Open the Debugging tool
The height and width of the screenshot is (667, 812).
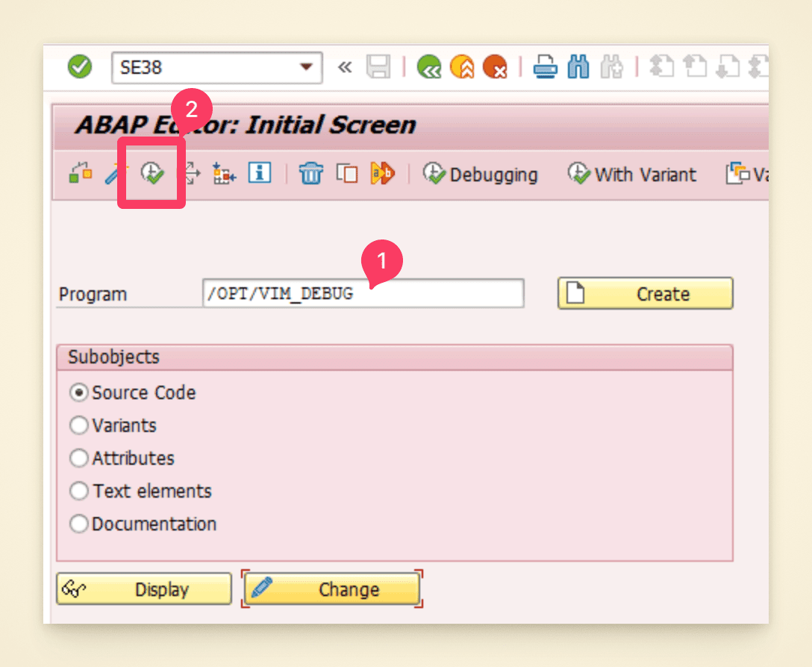pyautogui.click(x=481, y=174)
